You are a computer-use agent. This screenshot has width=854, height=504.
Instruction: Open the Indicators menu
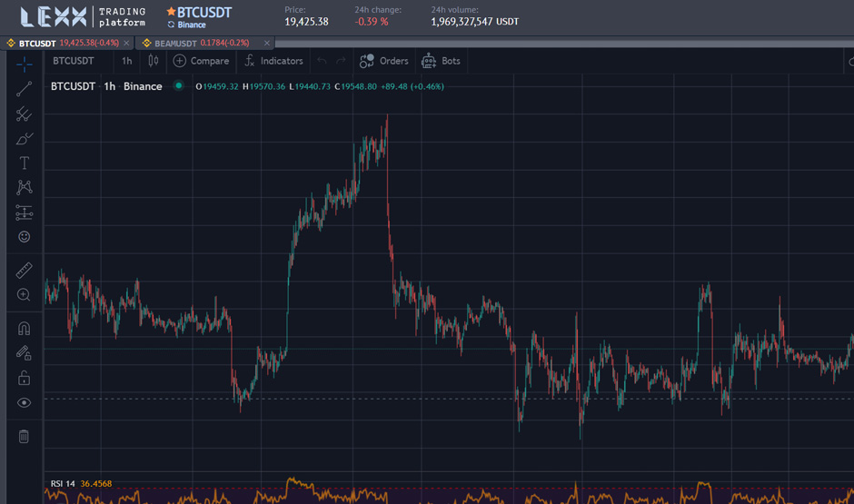273,61
